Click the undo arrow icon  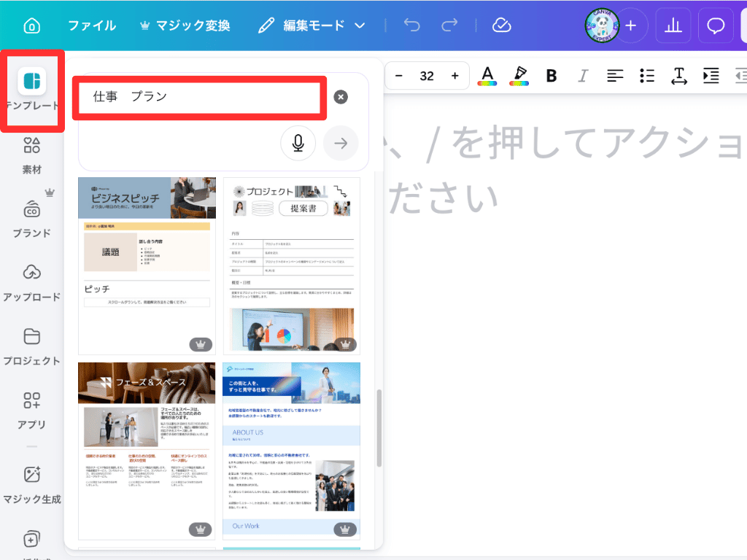coord(411,25)
